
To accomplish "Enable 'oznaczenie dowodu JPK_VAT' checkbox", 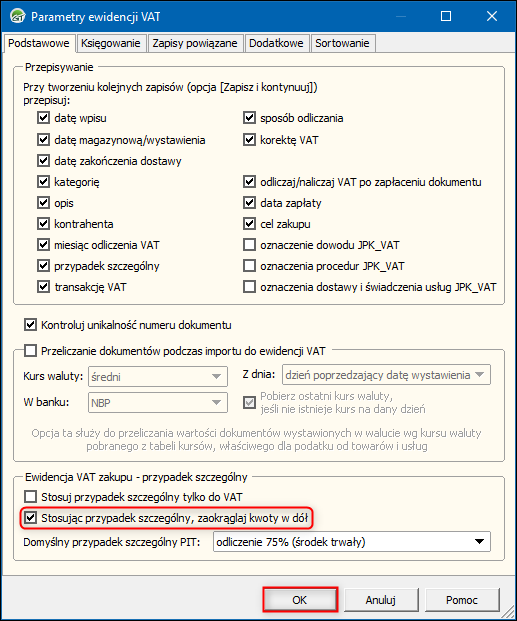I will click(249, 245).
